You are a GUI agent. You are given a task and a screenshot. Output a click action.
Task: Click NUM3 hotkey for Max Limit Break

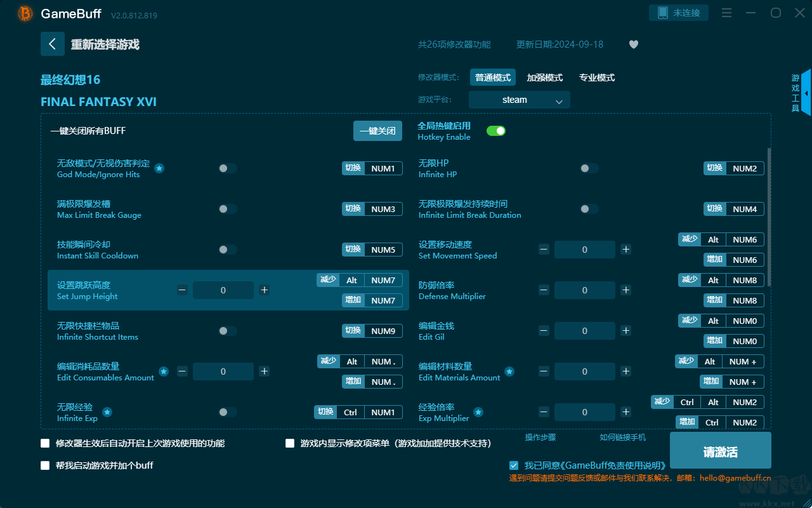point(383,209)
